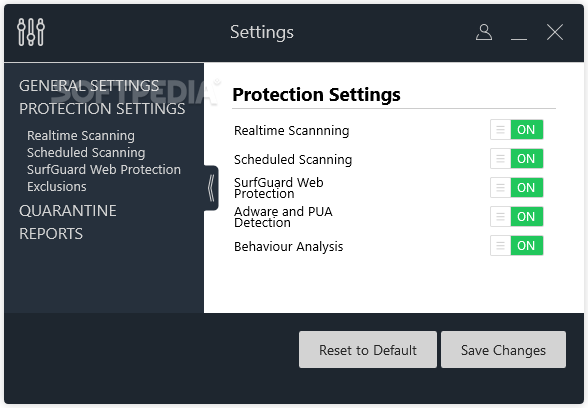This screenshot has width=588, height=408.
Task: Open Exclusions in the sidebar
Action: coord(57,186)
